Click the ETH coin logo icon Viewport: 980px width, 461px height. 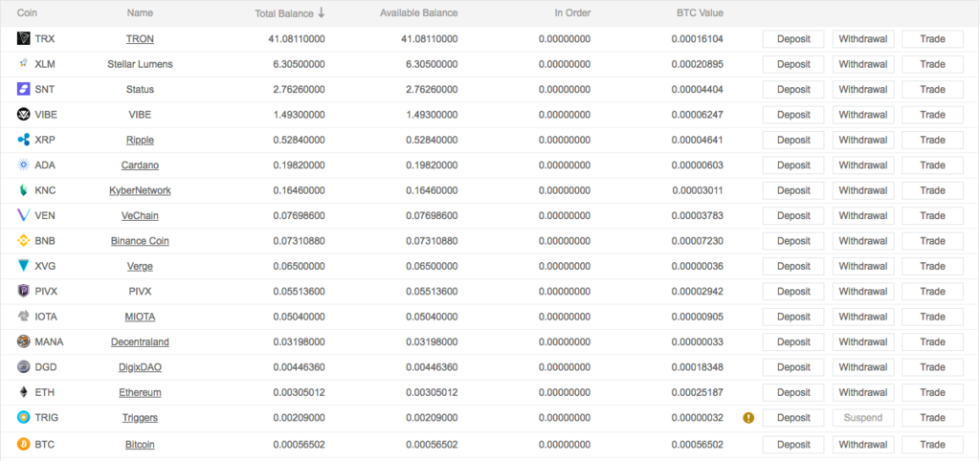click(x=24, y=392)
